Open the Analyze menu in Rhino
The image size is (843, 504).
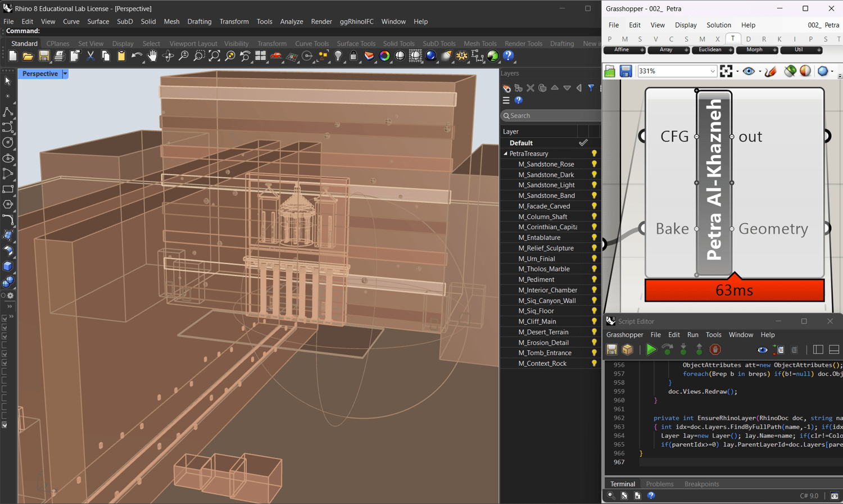point(291,21)
